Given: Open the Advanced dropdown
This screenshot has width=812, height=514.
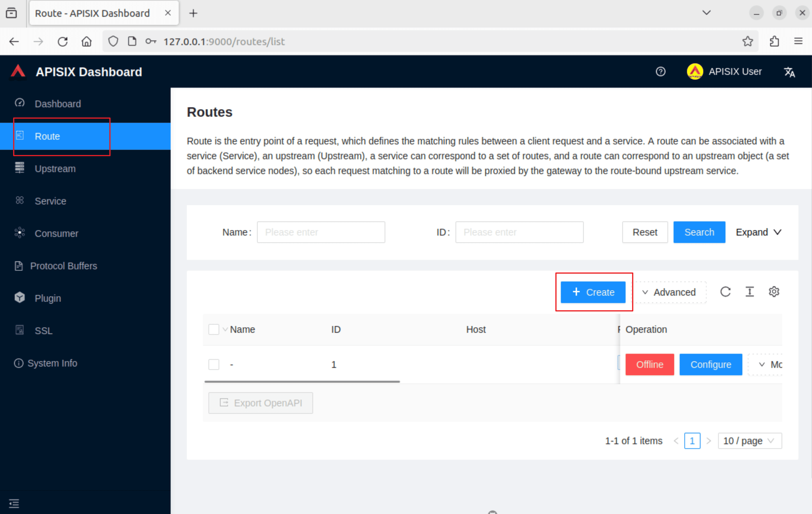Looking at the screenshot, I should click(670, 292).
